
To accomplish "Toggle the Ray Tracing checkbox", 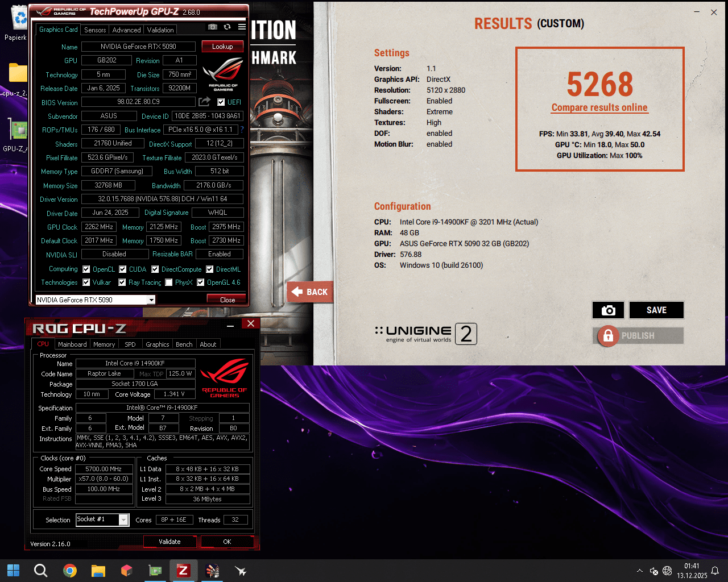I will [x=122, y=282].
